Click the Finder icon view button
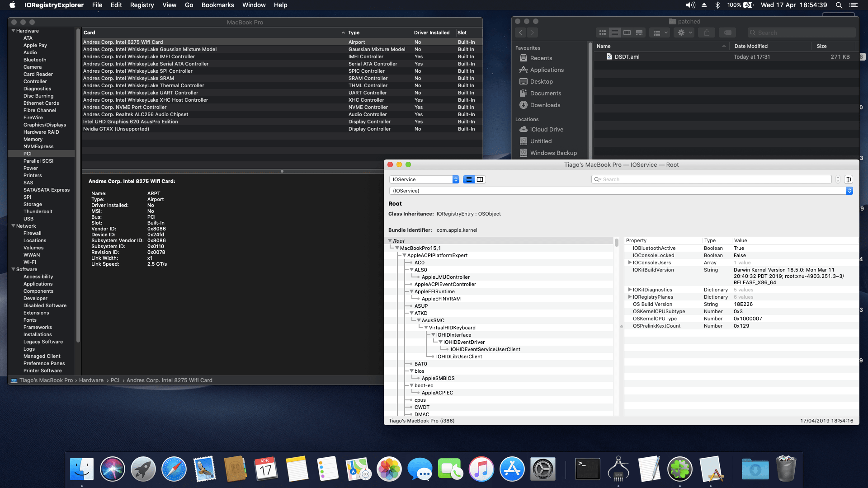Viewport: 868px width, 488px height. click(602, 33)
